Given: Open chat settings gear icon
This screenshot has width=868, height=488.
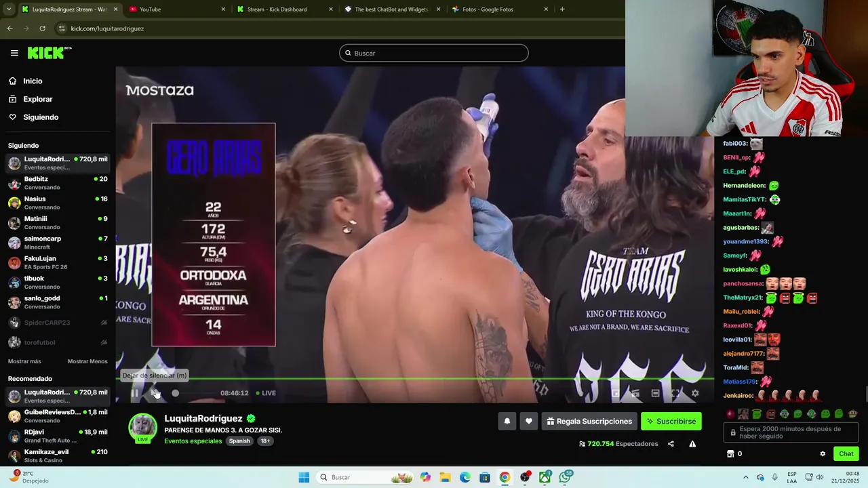Looking at the screenshot, I should pyautogui.click(x=823, y=454).
